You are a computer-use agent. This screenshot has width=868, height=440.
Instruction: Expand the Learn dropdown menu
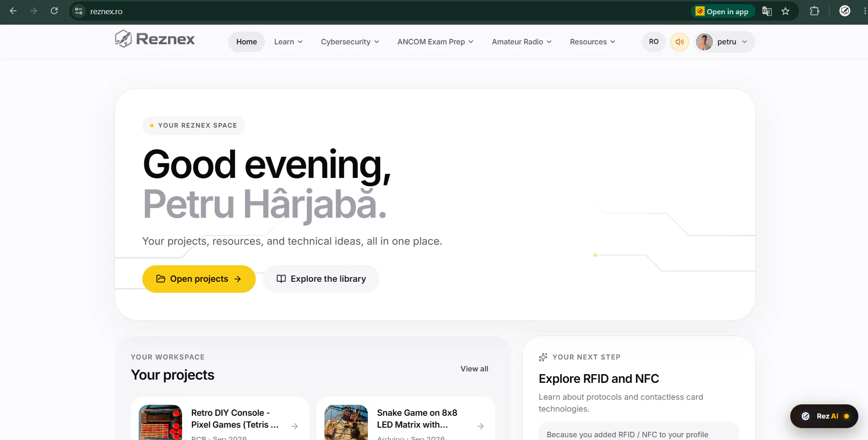[x=288, y=42]
